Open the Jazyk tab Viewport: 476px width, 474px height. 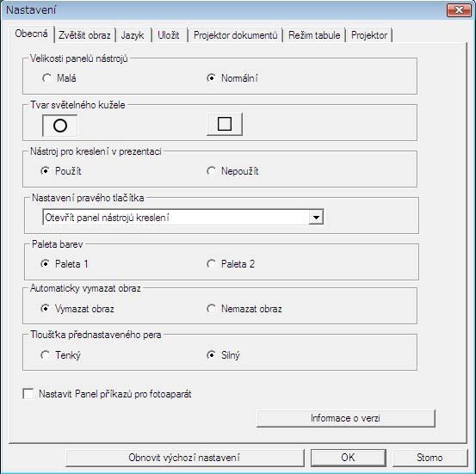pos(133,35)
